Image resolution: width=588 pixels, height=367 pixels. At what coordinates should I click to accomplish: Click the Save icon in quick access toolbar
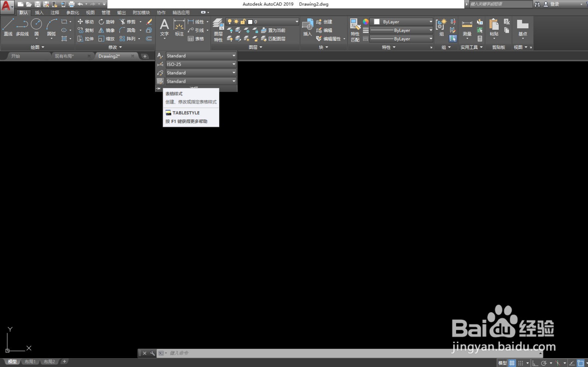coord(37,4)
